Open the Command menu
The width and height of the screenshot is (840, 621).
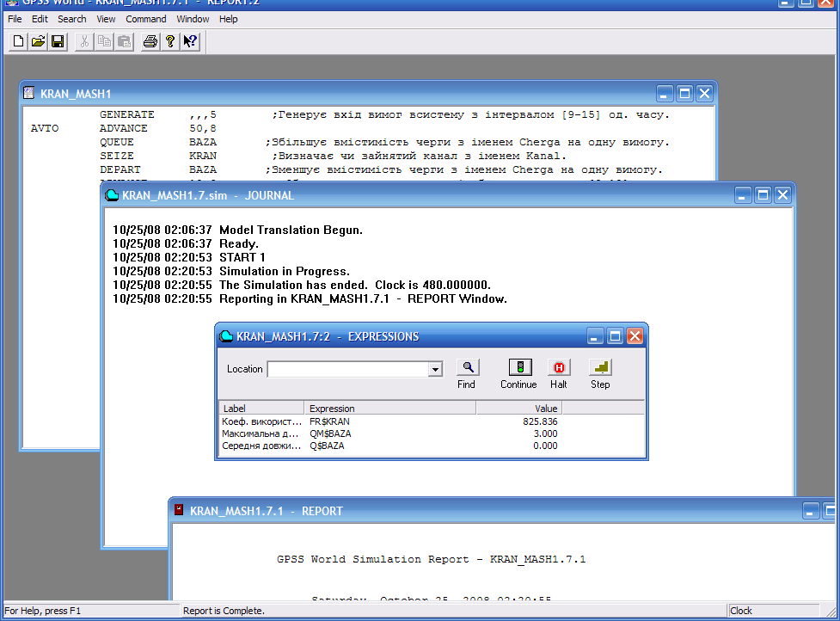pos(145,19)
